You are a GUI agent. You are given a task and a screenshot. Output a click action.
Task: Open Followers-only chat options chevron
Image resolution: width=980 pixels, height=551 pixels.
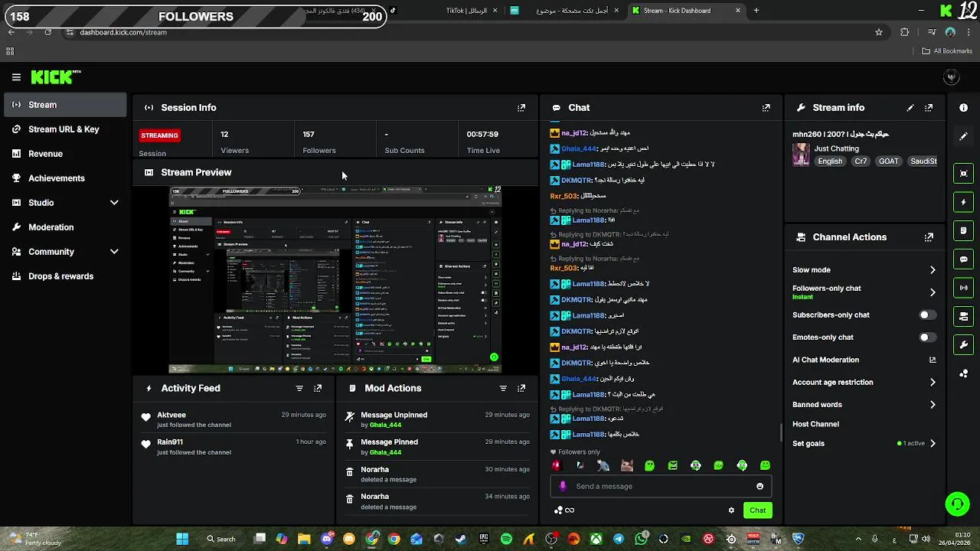coord(933,292)
